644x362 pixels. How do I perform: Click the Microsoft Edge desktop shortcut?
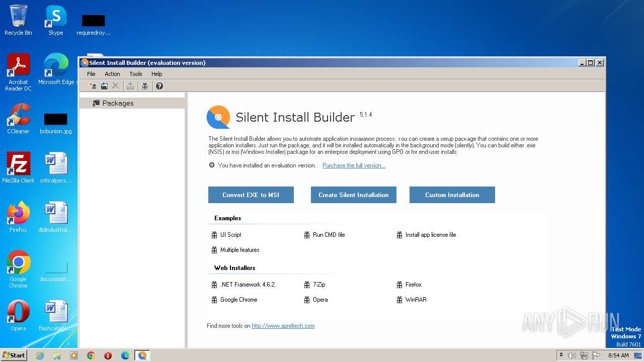coord(56,69)
